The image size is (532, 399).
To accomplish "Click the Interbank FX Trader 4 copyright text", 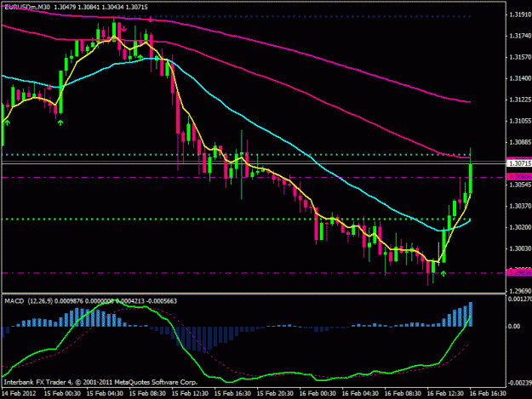I will 100,382.
